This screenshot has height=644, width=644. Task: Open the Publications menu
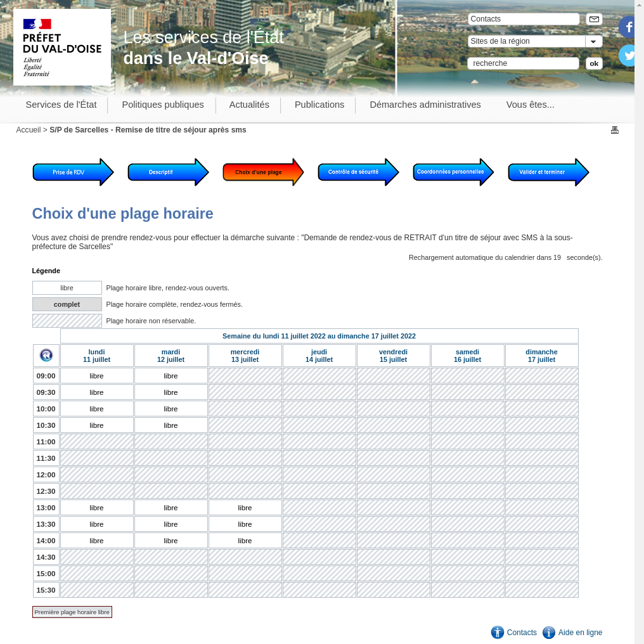click(319, 105)
